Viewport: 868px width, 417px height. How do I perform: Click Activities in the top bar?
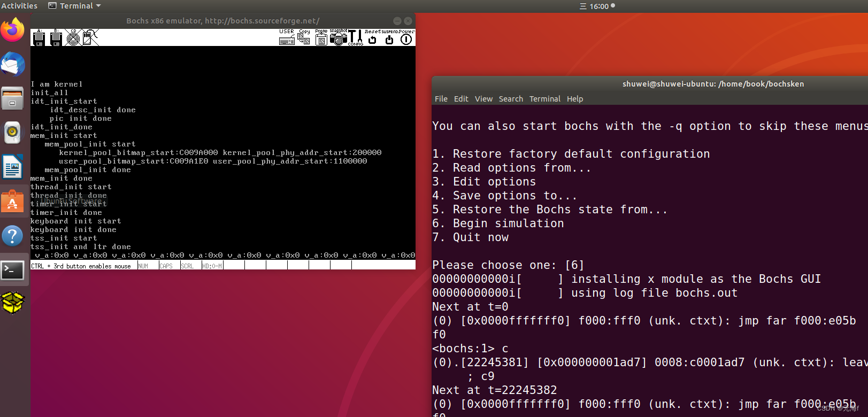tap(19, 6)
